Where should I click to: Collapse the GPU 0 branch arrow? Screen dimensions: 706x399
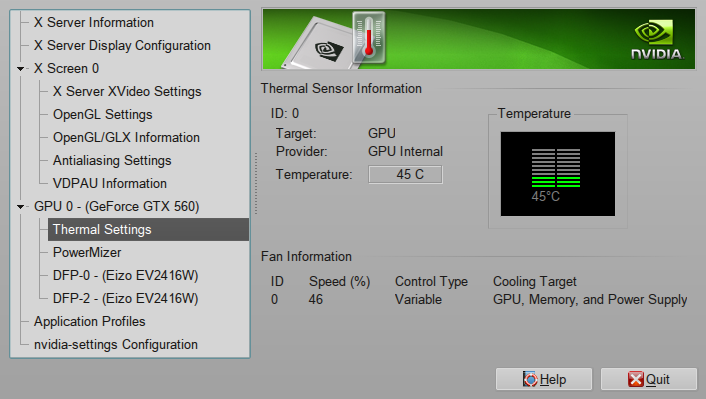[x=21, y=207]
